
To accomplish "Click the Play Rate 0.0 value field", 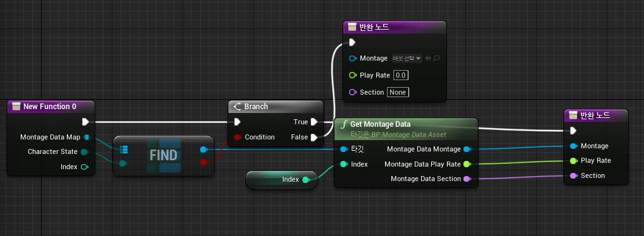I will 401,75.
